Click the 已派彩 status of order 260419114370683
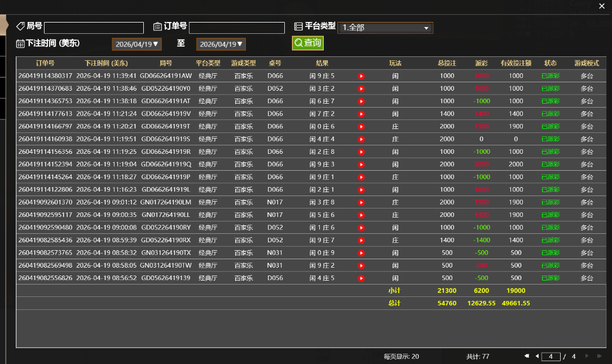 pyautogui.click(x=551, y=88)
